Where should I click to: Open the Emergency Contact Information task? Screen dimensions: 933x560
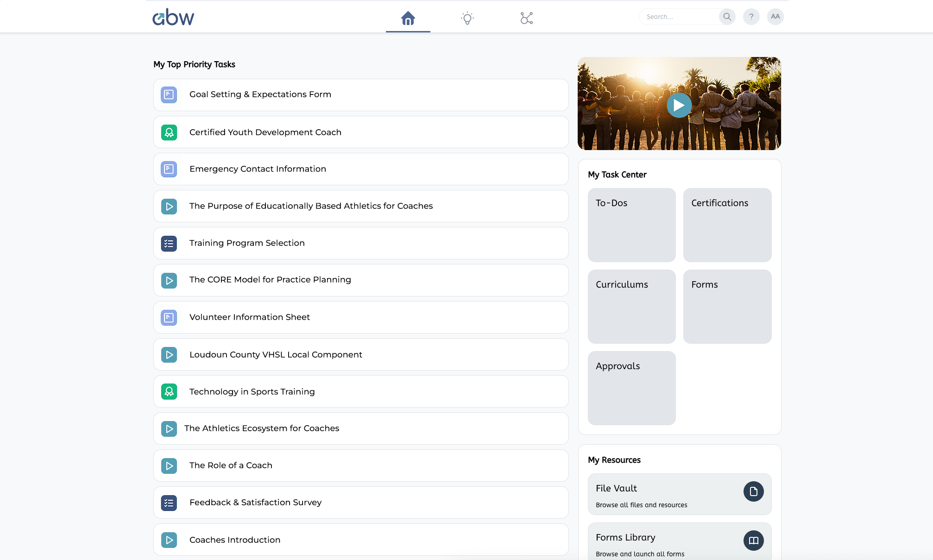(360, 169)
